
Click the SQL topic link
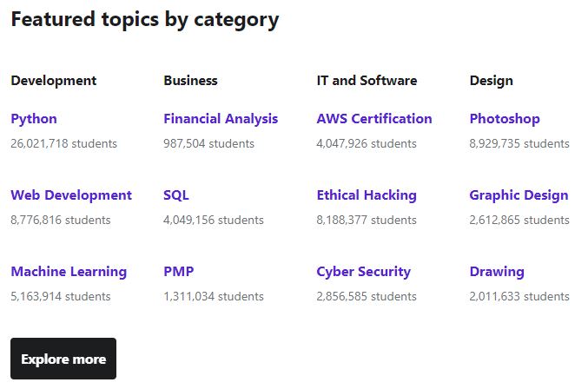175,195
